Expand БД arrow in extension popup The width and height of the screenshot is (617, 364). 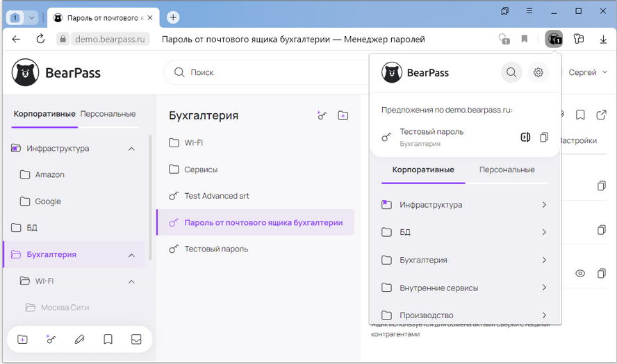pyautogui.click(x=544, y=232)
